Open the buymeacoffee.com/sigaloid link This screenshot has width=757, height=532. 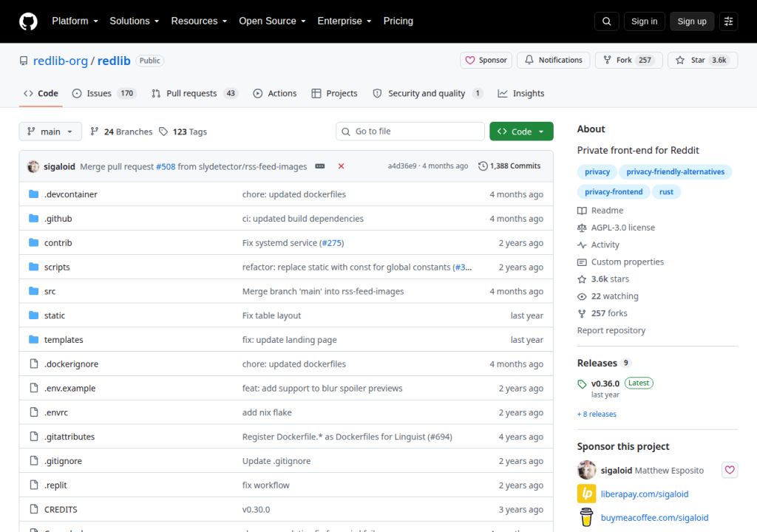point(655,517)
